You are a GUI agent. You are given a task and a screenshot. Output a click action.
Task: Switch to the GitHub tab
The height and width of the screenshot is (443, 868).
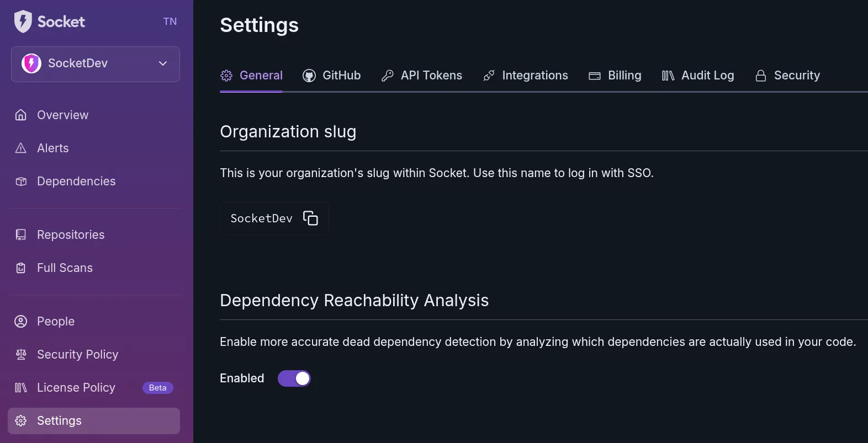pyautogui.click(x=332, y=76)
